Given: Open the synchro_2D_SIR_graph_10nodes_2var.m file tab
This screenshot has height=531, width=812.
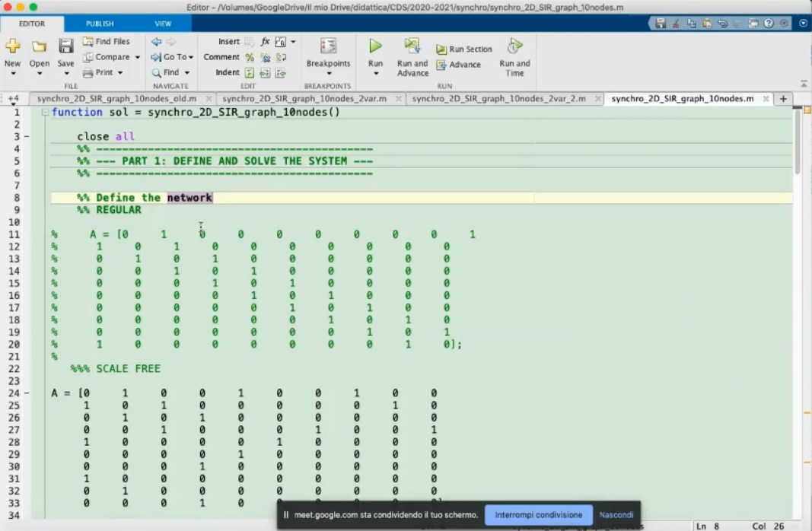Looking at the screenshot, I should click(304, 99).
